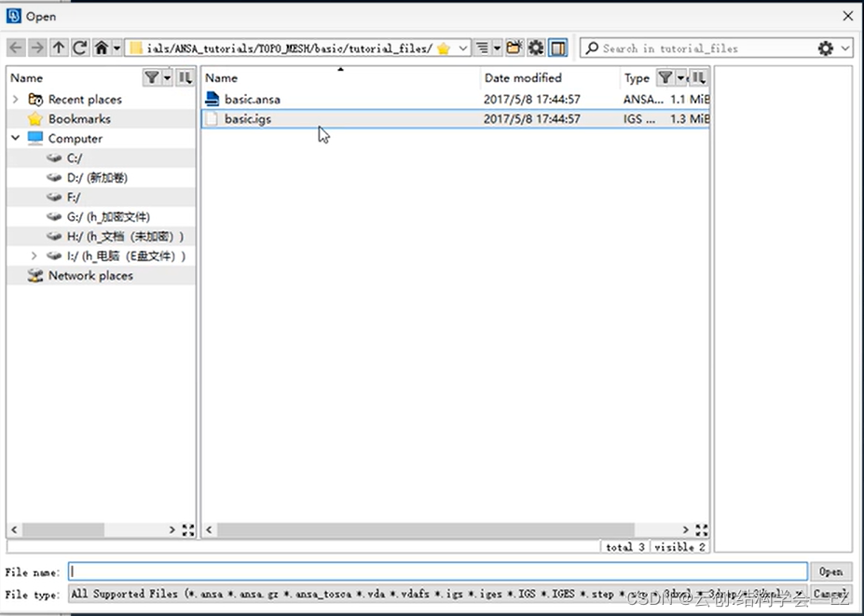The width and height of the screenshot is (864, 616).
Task: Open file dialog settings gear
Action: click(x=536, y=48)
